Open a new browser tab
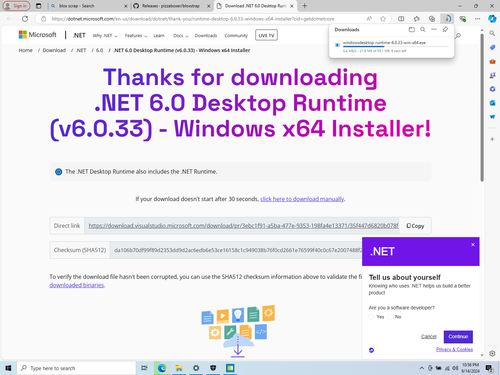The height and width of the screenshot is (375, 500). pos(304,6)
